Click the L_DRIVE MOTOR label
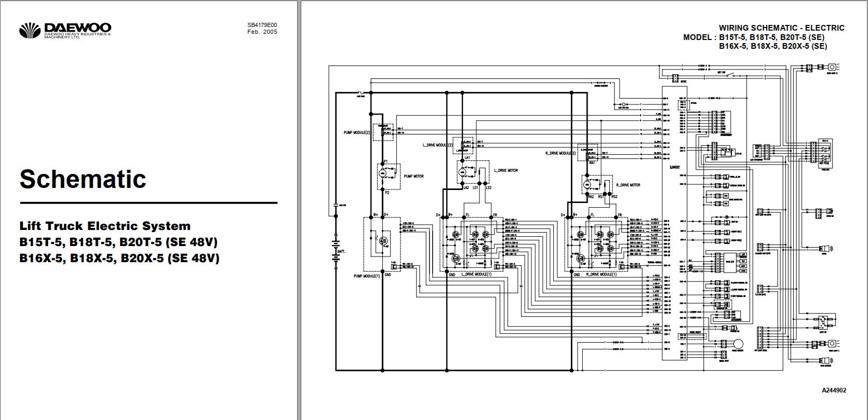 pos(505,170)
